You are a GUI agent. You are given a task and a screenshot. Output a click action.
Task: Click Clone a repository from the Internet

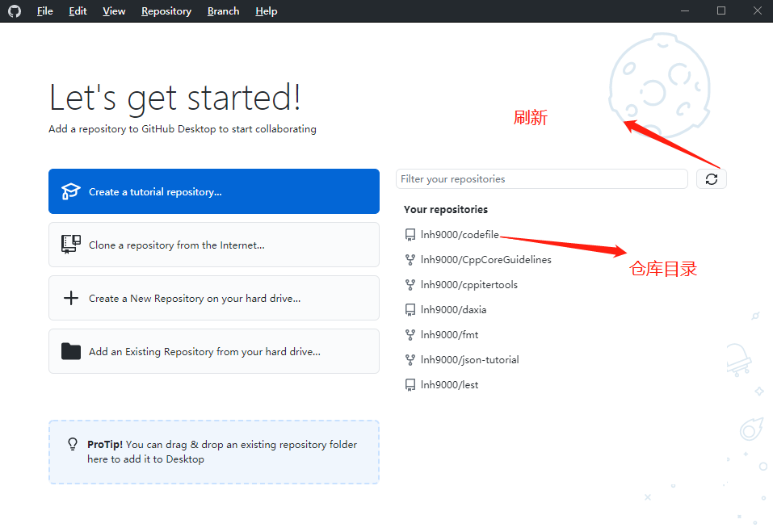pos(214,245)
